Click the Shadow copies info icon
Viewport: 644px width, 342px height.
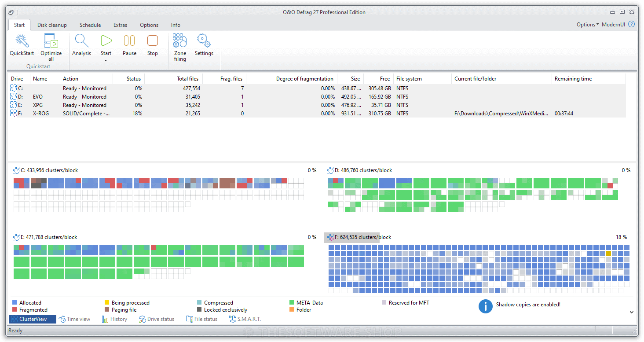(485, 306)
